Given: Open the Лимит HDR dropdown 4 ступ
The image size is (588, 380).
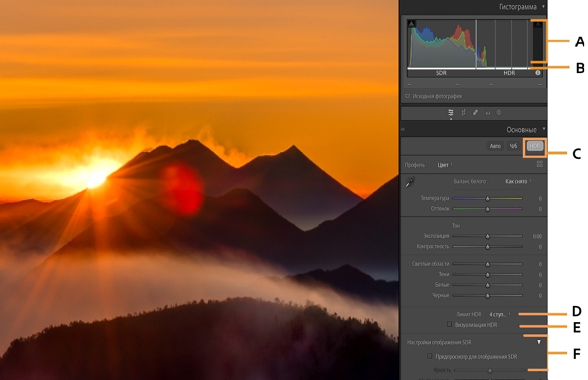Looking at the screenshot, I should [x=500, y=314].
